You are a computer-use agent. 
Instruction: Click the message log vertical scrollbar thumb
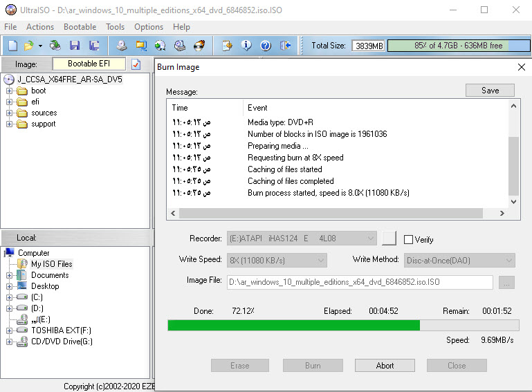514,166
